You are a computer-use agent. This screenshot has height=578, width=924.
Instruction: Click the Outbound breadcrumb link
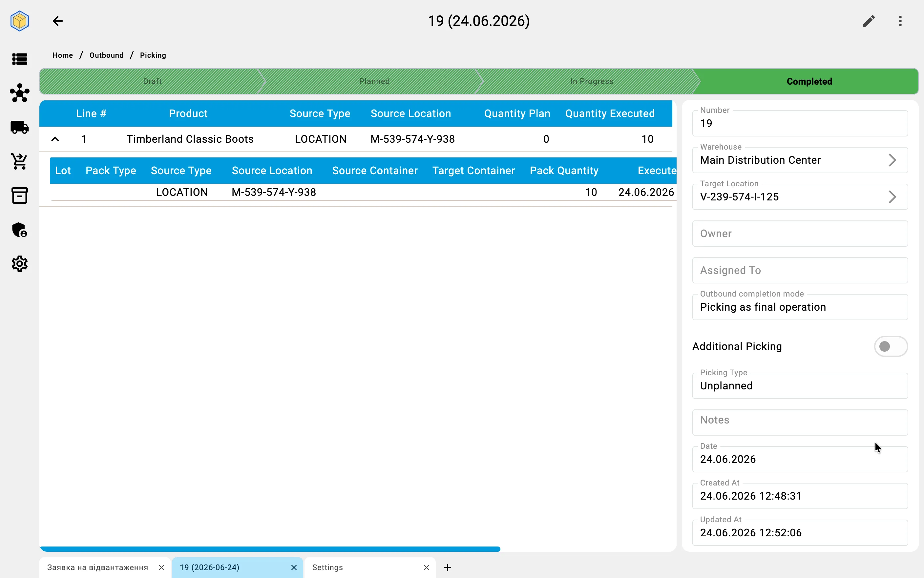(x=106, y=55)
